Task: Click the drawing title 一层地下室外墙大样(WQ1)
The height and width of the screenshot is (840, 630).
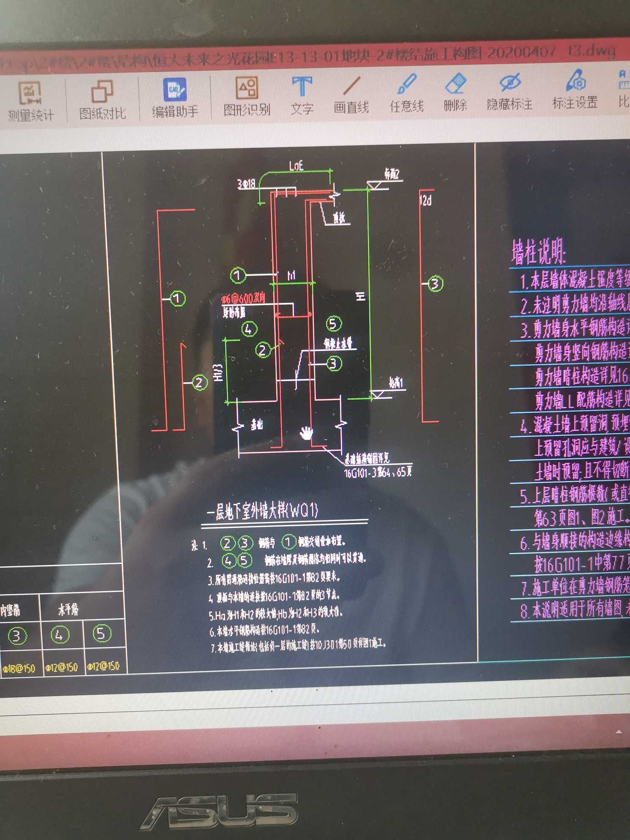Action: (x=262, y=511)
